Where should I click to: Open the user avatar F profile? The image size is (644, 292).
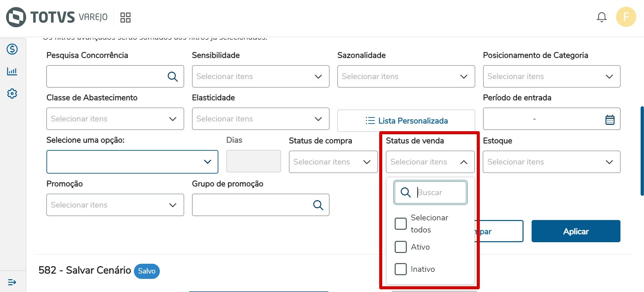click(626, 17)
